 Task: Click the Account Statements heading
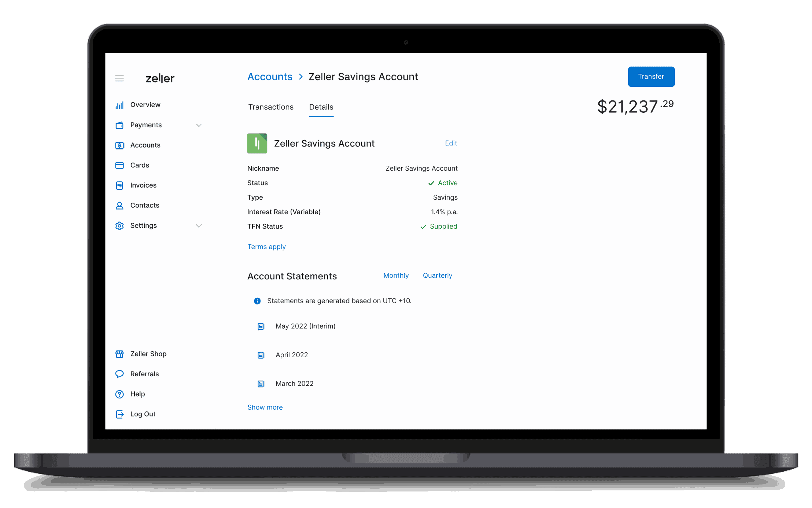click(x=292, y=276)
